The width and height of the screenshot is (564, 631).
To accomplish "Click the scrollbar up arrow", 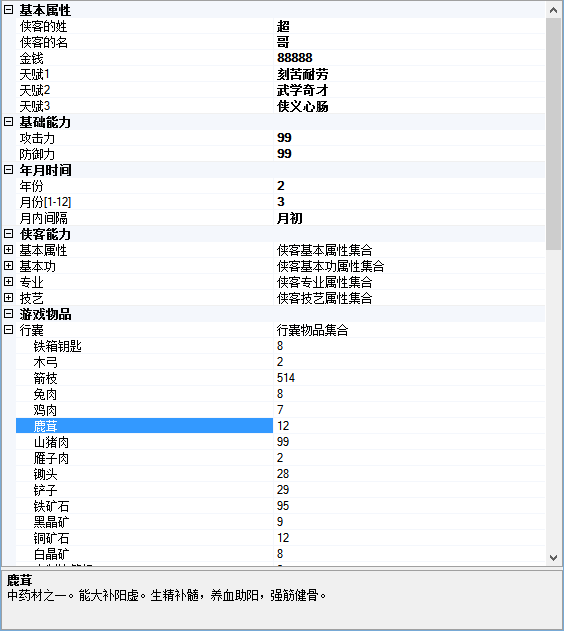I will [x=554, y=10].
